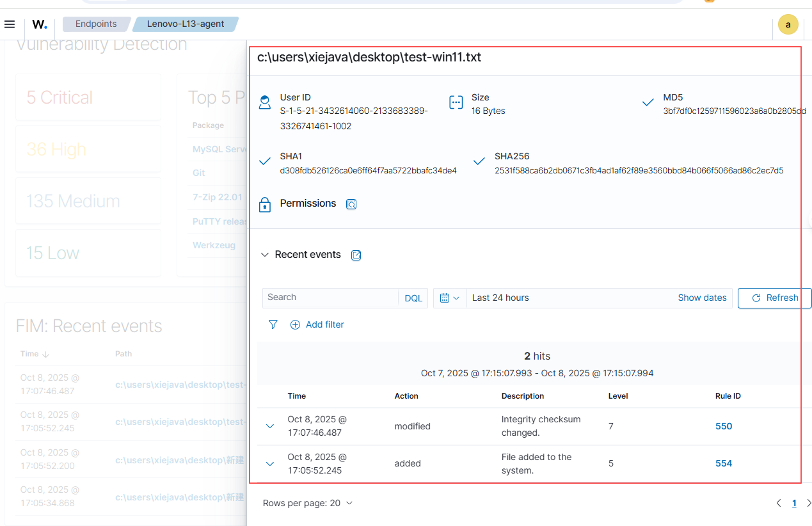Open Recent events in new view icon

click(x=356, y=255)
